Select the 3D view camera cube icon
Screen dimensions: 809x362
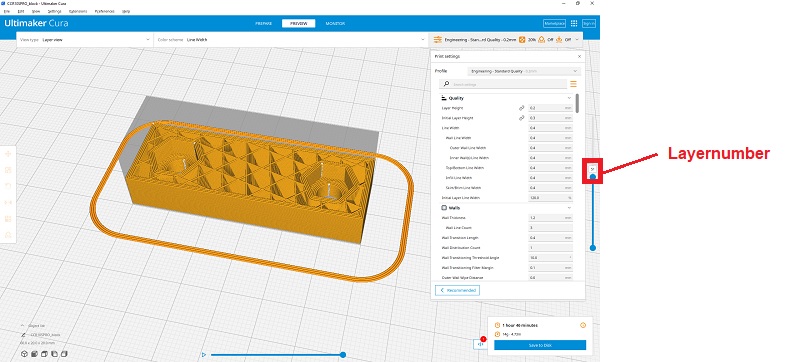[24, 354]
